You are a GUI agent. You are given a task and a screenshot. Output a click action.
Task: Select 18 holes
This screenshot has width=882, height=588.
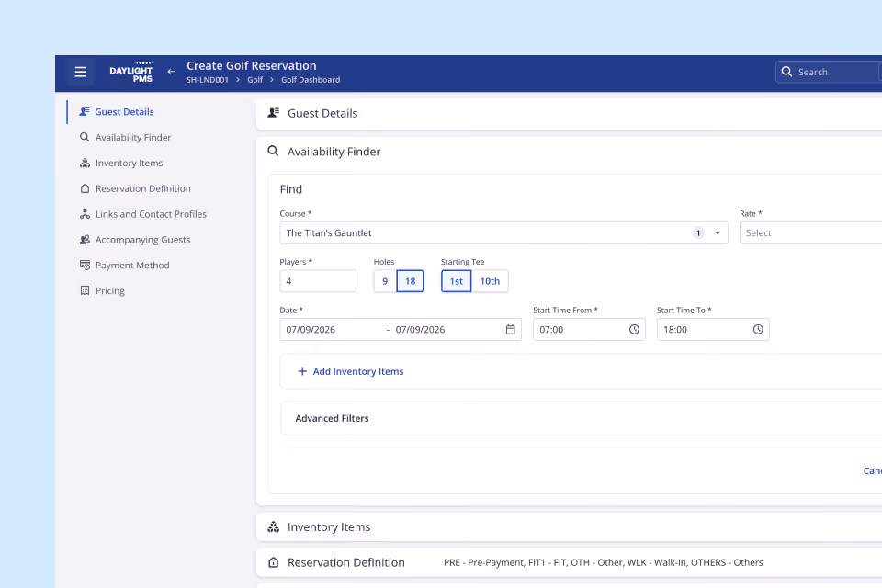click(x=410, y=281)
